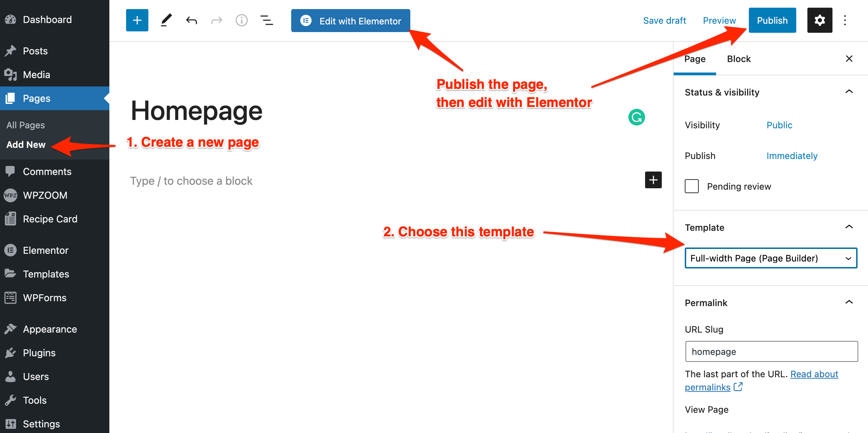
Task: Preview the page
Action: 719,21
